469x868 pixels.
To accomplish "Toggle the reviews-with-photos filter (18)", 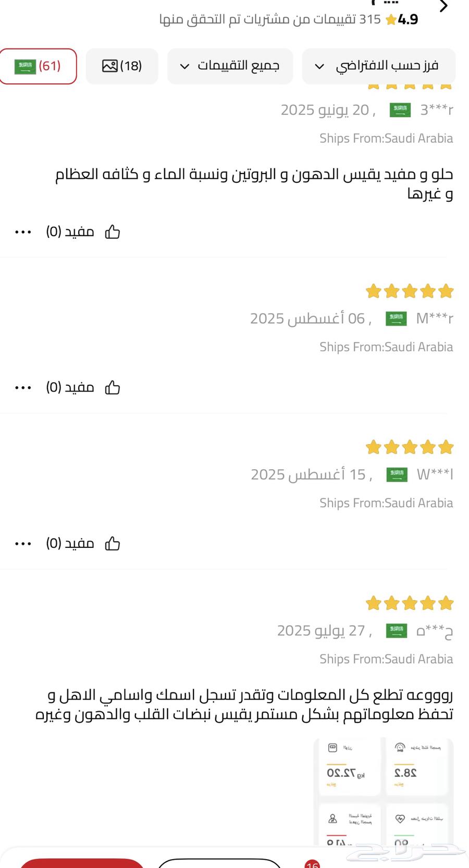I will pos(122,66).
